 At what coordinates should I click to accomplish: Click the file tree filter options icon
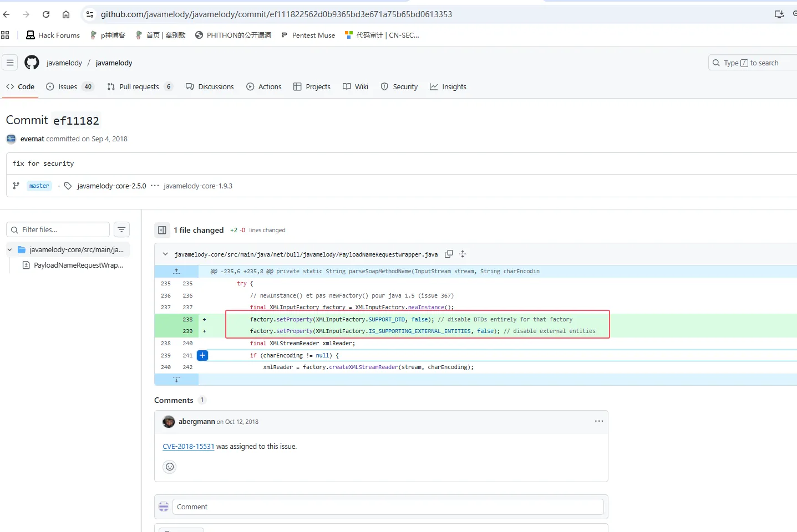point(121,229)
